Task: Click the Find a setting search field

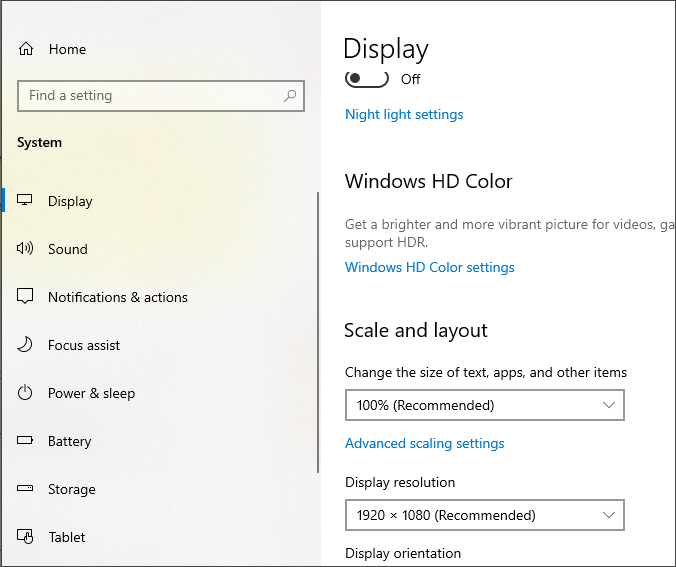Action: [150, 96]
